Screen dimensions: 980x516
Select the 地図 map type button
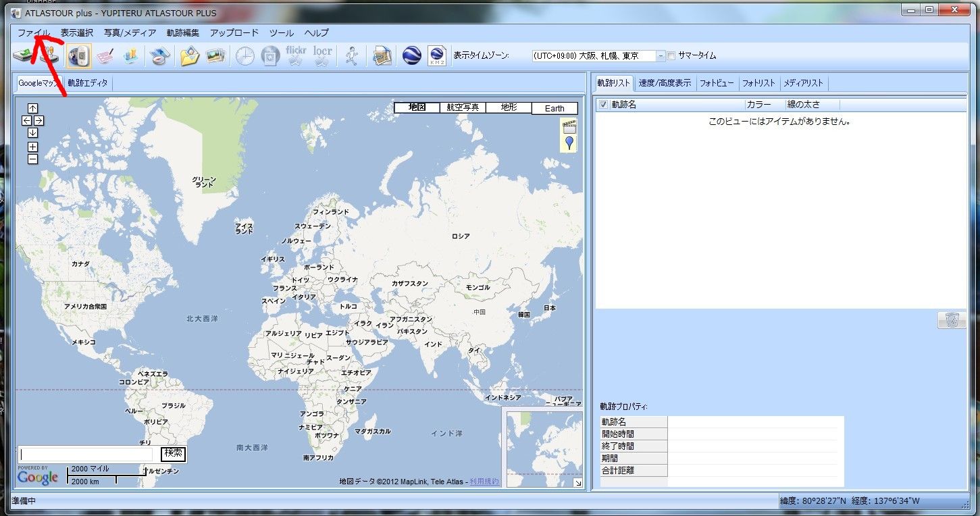point(417,107)
